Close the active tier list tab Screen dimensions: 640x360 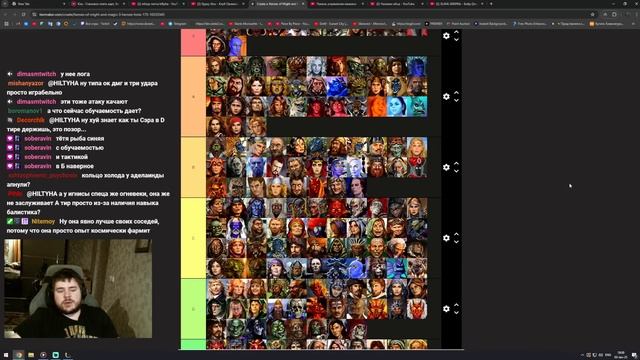pos(303,4)
